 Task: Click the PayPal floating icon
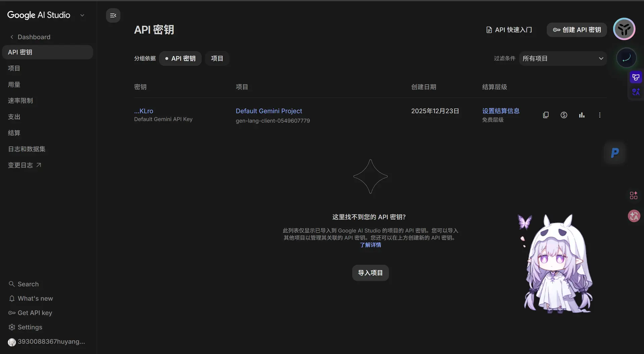pos(615,153)
